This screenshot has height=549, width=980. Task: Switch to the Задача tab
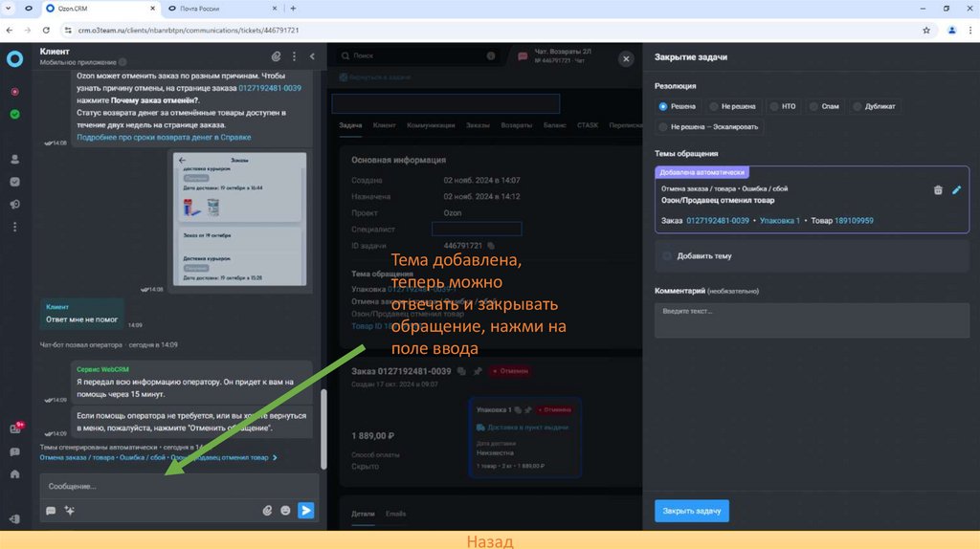click(350, 125)
